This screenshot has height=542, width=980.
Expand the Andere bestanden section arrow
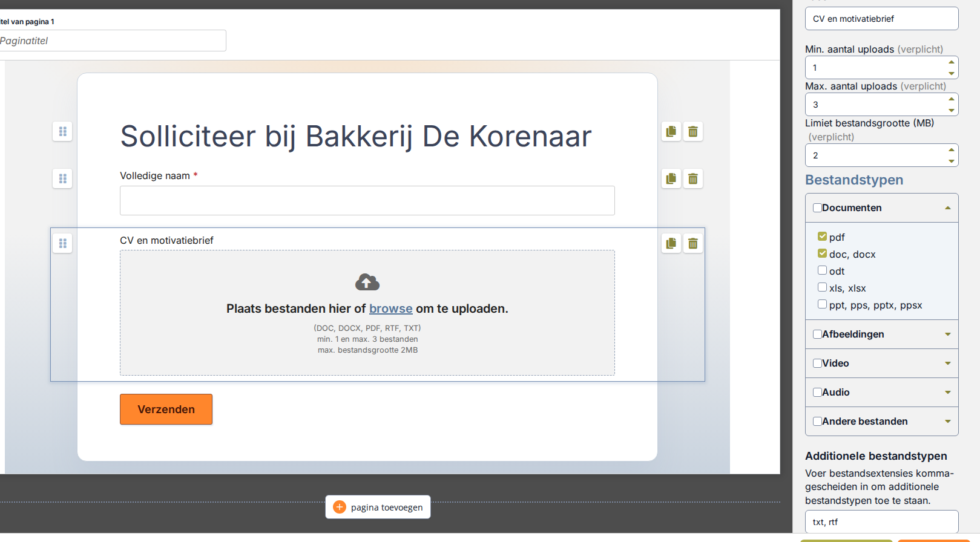948,421
